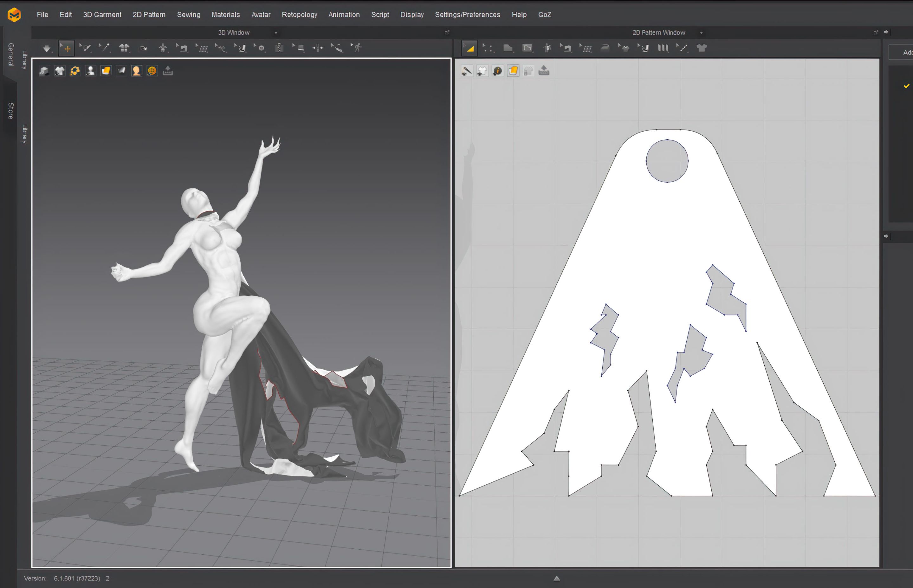Open the 3D Window dropdown arrow

[276, 33]
